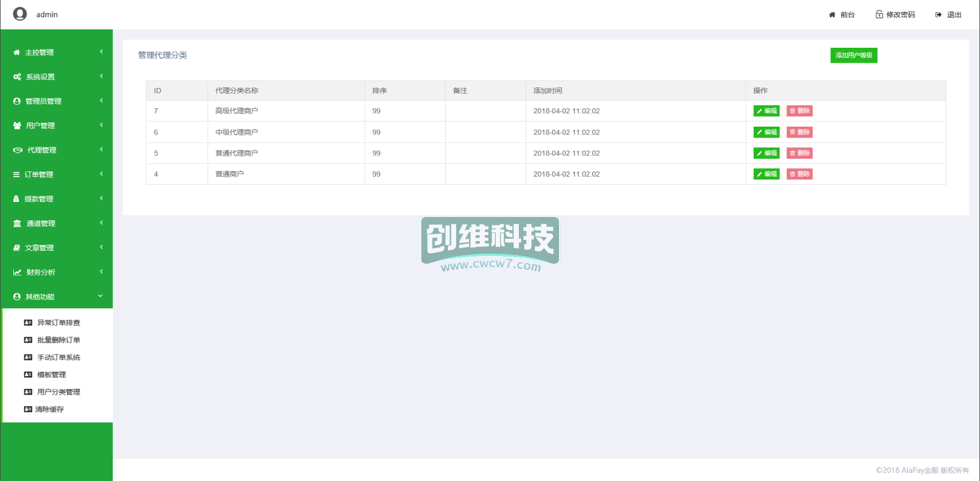The width and height of the screenshot is (980, 481).
Task: Select 清除缓存 in the sidebar submenu
Action: pyautogui.click(x=50, y=409)
